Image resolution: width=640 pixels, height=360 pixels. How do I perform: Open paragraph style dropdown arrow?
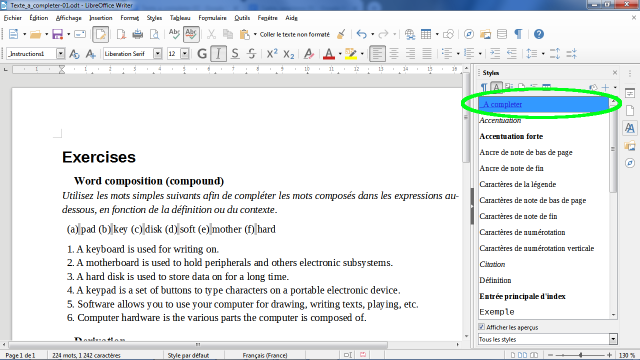point(60,53)
